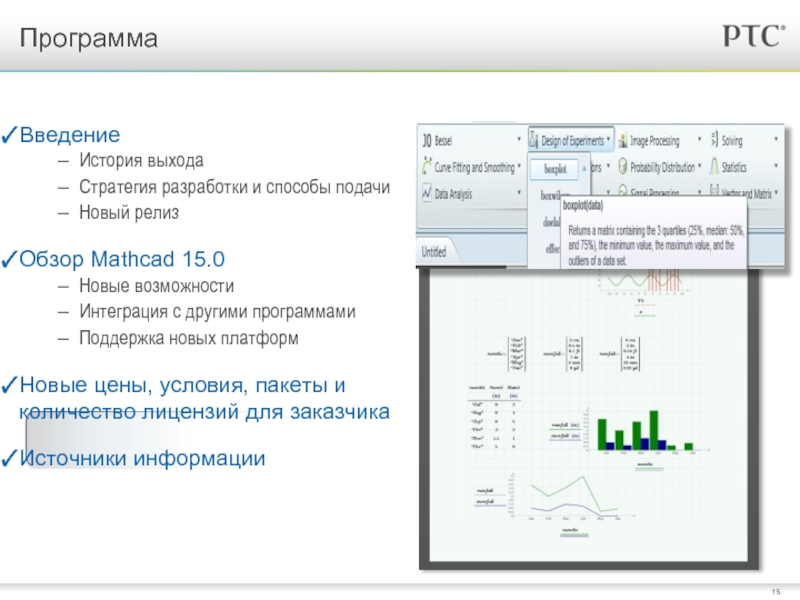The height and width of the screenshot is (600, 800).
Task: Click the Обзор Mathcad 15.0 heading
Action: (122, 259)
